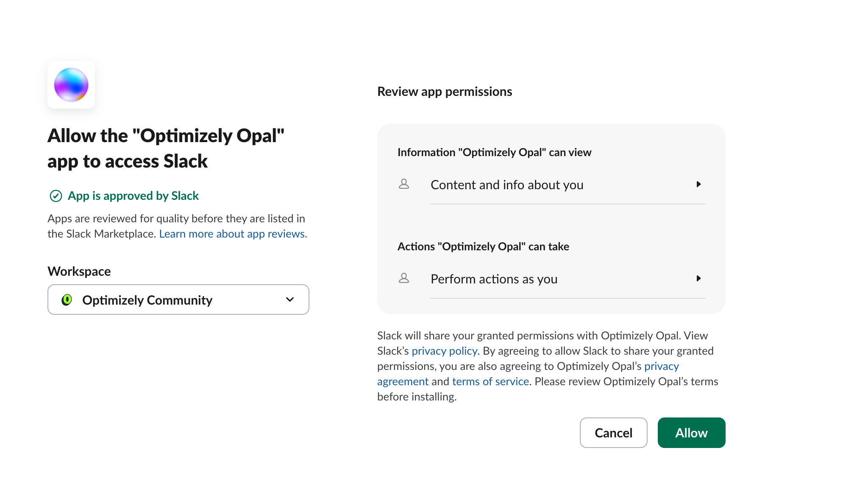Click Information Optimizely Opal can view heading
Image resolution: width=868 pixels, height=504 pixels.
[494, 152]
